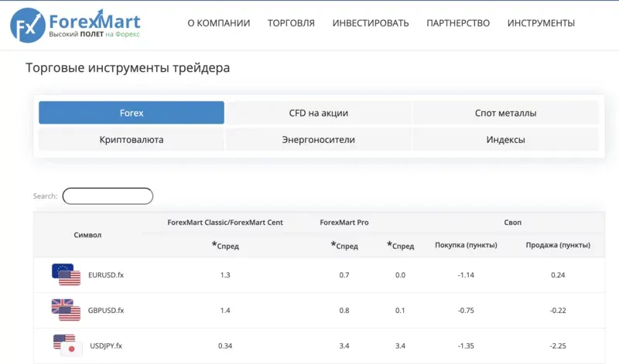
Task: Switch to the Индексы tab
Action: [506, 140]
